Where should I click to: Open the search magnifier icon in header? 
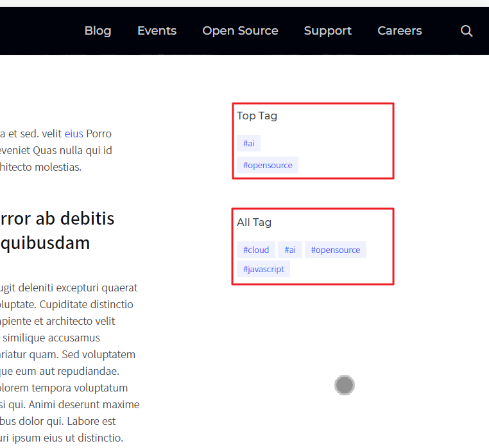click(x=467, y=31)
